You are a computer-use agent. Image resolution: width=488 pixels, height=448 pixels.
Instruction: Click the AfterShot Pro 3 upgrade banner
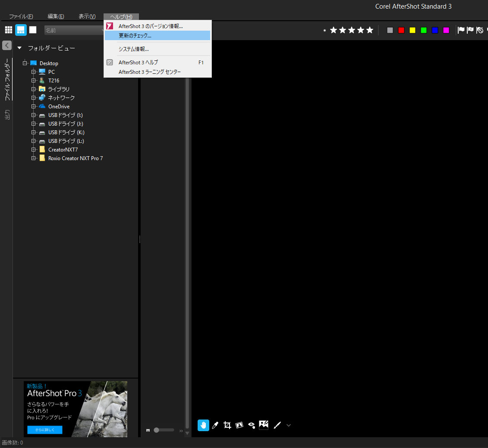pyautogui.click(x=76, y=409)
